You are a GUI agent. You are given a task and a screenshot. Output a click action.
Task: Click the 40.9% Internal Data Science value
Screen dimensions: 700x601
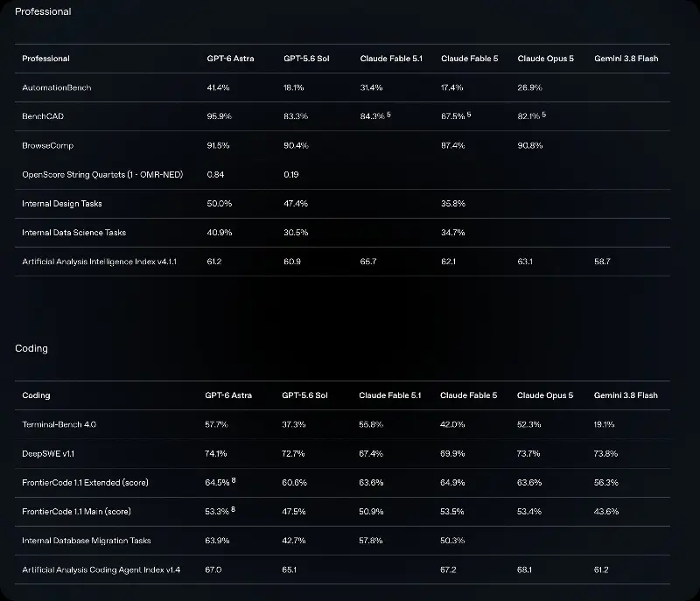[220, 233]
